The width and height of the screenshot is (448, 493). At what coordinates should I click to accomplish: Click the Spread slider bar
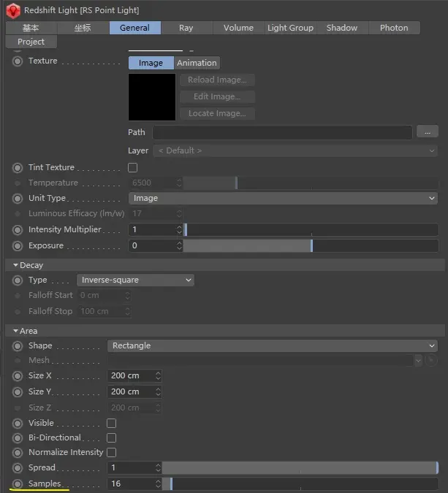pos(300,468)
